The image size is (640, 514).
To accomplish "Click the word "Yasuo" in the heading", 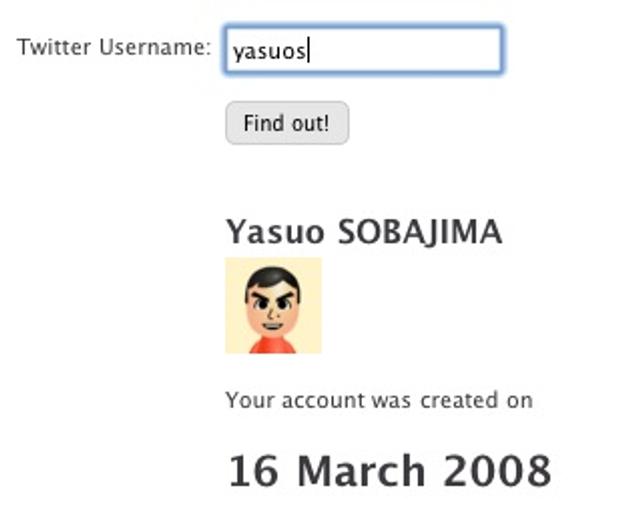I will coord(275,232).
